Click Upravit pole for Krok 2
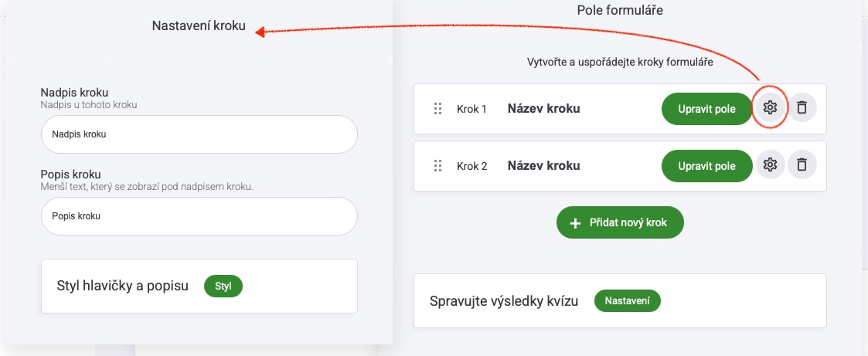Screen dimensions: 868x356 pyautogui.click(x=707, y=166)
